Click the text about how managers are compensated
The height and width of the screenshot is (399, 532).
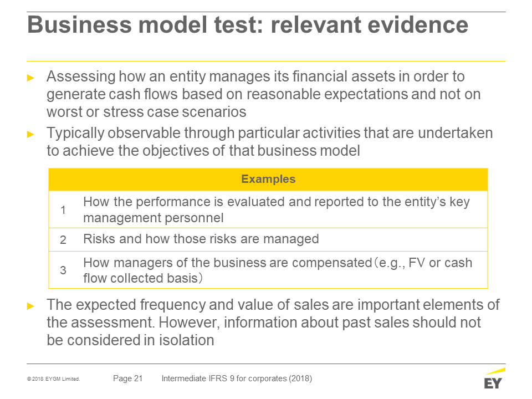(x=278, y=270)
